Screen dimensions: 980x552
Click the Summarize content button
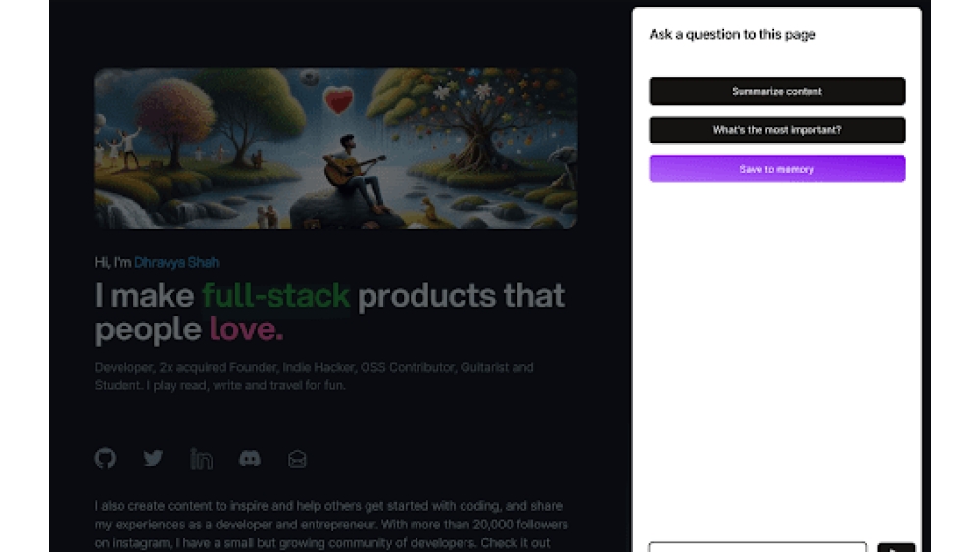click(776, 91)
